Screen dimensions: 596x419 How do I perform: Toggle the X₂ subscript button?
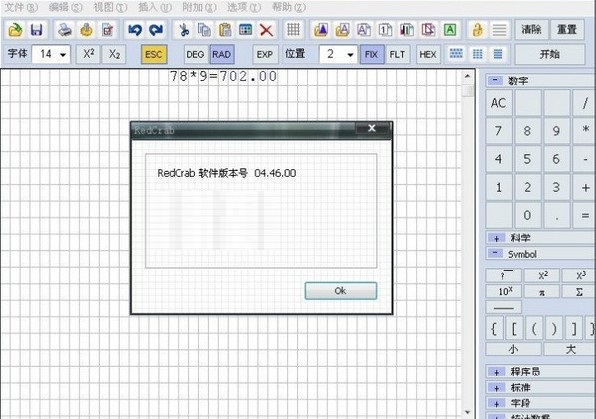click(x=114, y=54)
